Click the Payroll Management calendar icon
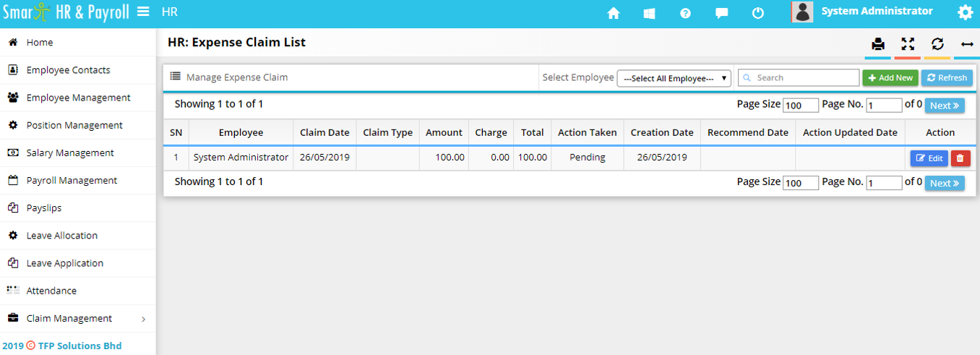This screenshot has height=355, width=980. pos(13,180)
